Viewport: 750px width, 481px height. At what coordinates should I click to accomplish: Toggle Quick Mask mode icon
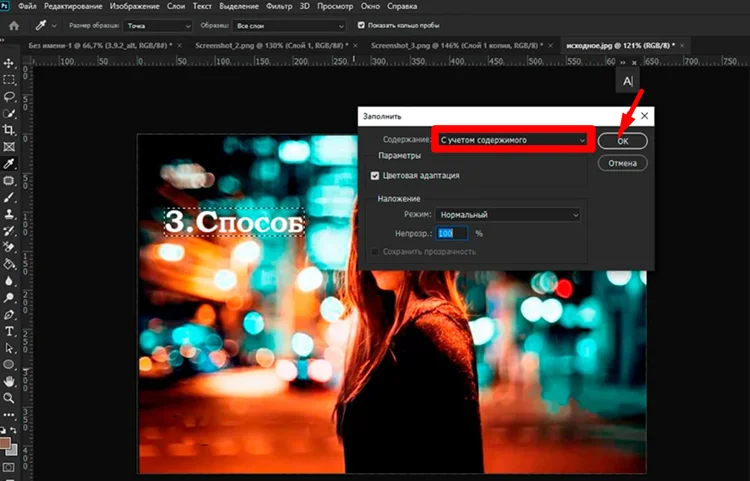click(9, 467)
